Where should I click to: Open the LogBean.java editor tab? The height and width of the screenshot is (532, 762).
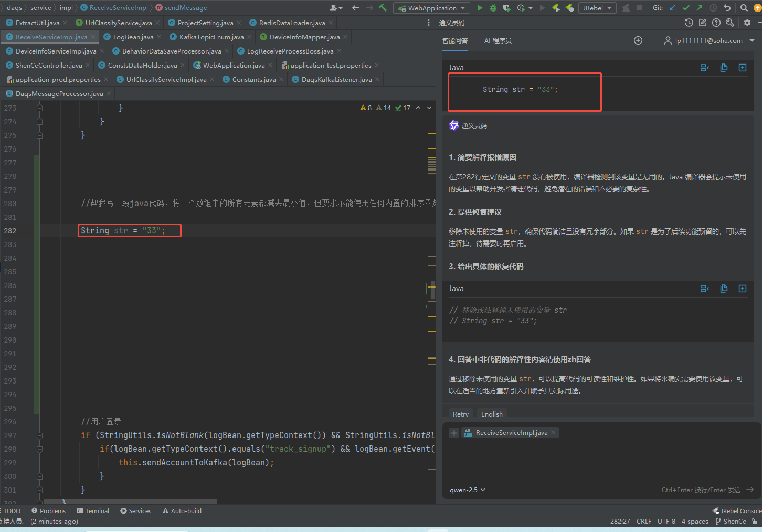tap(133, 37)
